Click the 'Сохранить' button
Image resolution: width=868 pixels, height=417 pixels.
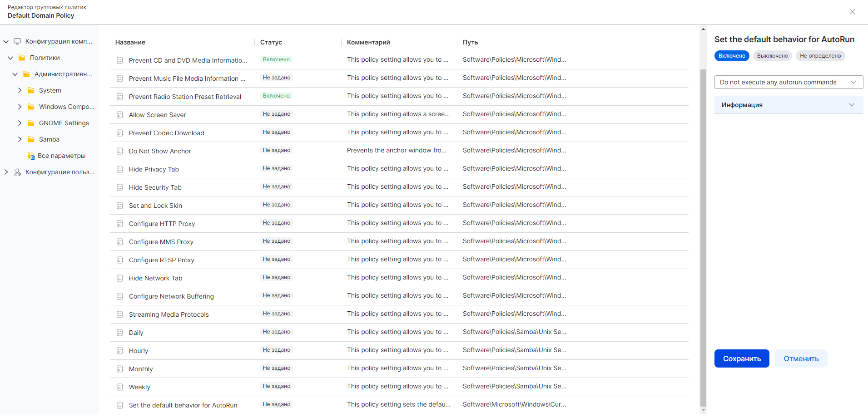741,358
